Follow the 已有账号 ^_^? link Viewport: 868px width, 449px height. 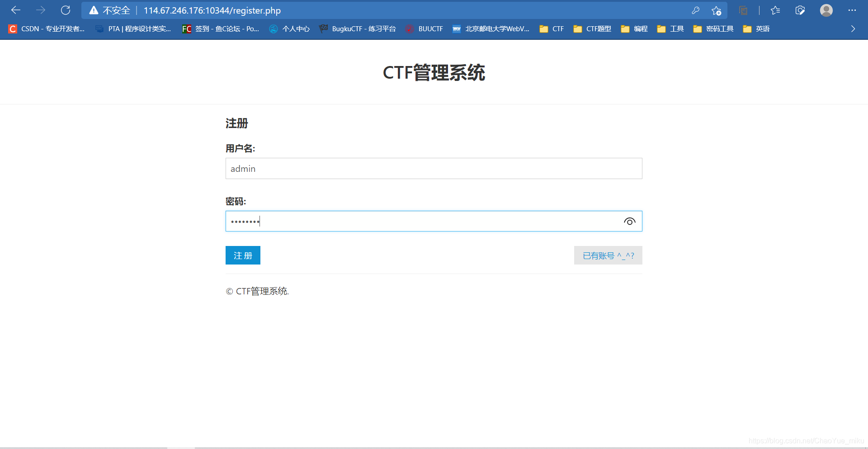click(608, 255)
